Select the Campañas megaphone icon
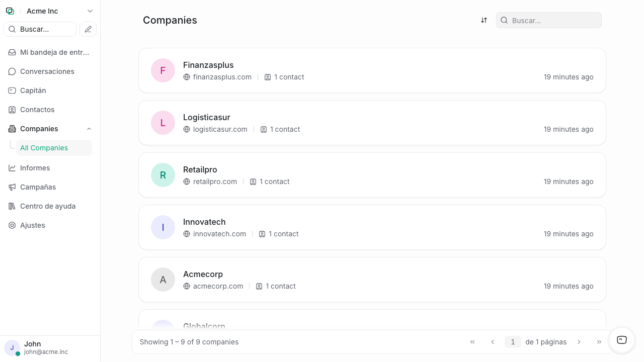This screenshot has width=644, height=362. pos(12,187)
